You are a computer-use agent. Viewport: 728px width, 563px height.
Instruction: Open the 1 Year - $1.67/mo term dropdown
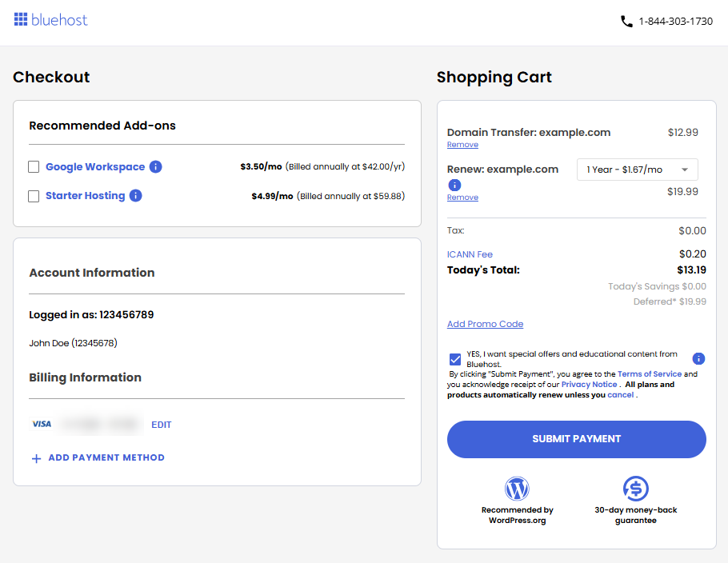pos(637,170)
